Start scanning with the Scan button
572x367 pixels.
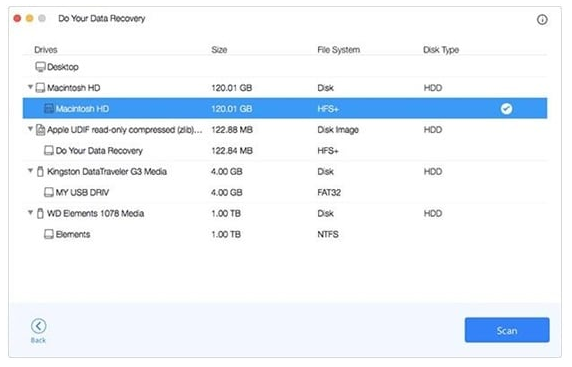click(507, 330)
